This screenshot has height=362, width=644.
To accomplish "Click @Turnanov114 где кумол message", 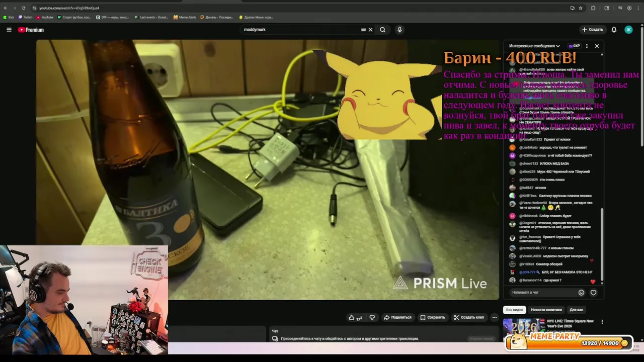I will tap(536, 280).
